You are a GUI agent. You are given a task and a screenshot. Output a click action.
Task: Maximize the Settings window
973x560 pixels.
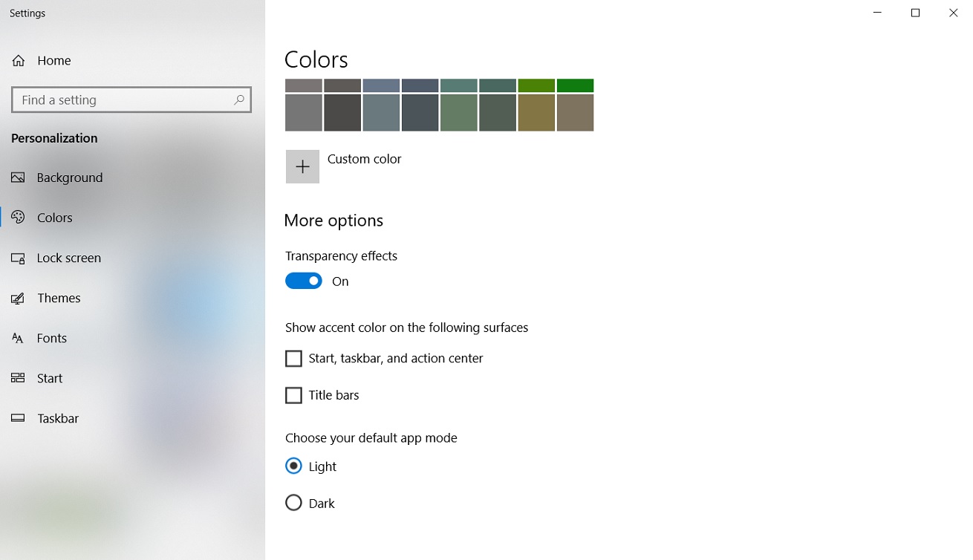click(915, 13)
